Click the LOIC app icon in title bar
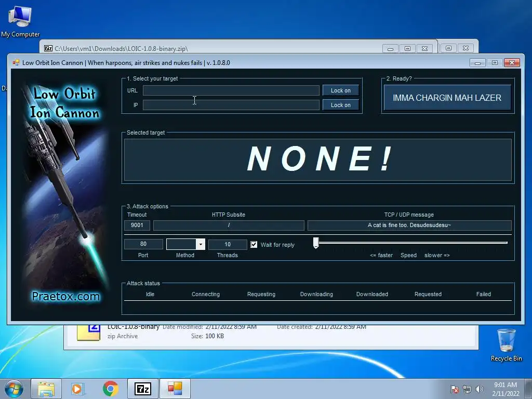The height and width of the screenshot is (399, 532). pos(16,62)
